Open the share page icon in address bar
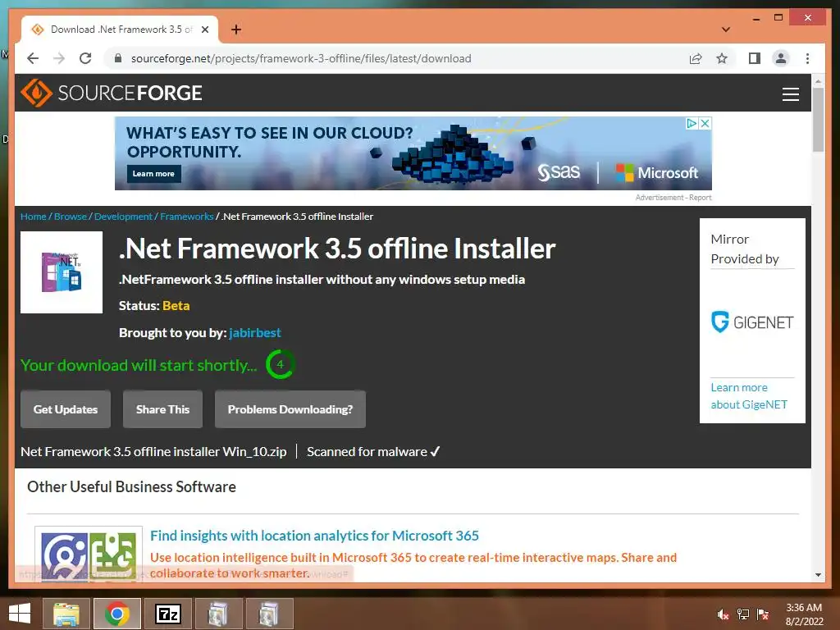 coord(696,58)
